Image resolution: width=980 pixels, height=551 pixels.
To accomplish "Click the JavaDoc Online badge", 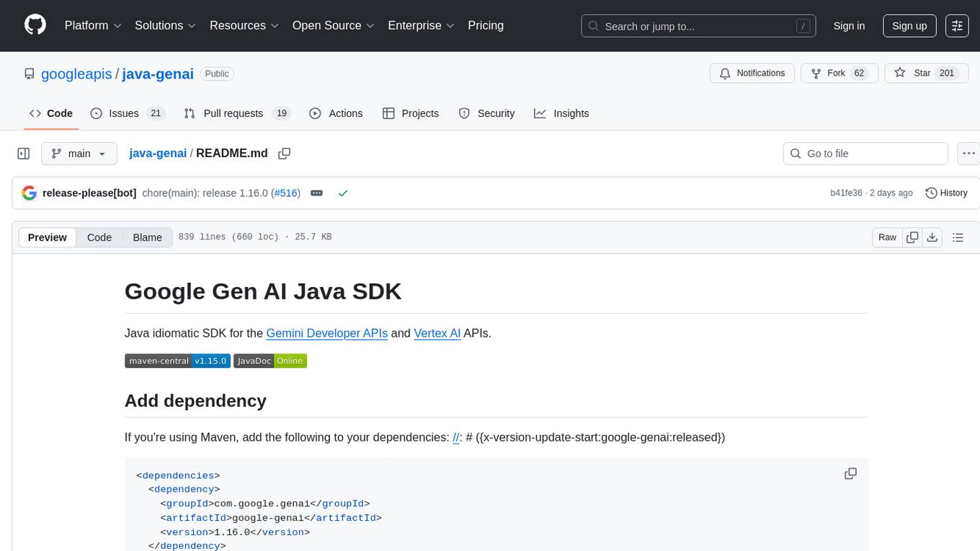I will (270, 361).
